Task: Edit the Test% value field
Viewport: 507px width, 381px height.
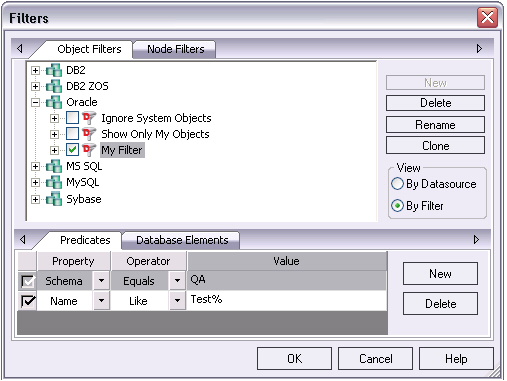Action: pyautogui.click(x=287, y=300)
